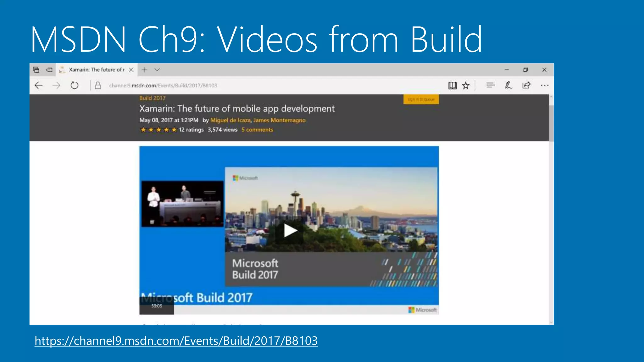This screenshot has height=362, width=644.
Task: Click the address bar URL field
Action: click(x=163, y=85)
